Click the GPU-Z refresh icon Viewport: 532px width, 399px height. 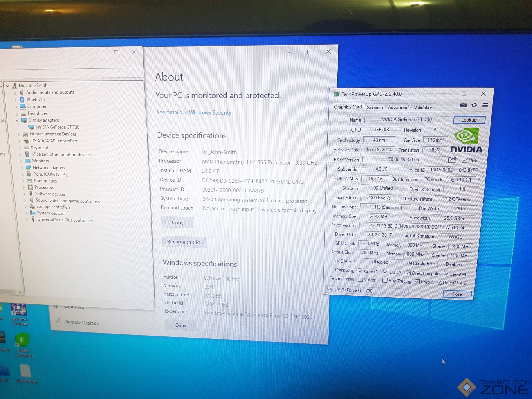(x=474, y=105)
